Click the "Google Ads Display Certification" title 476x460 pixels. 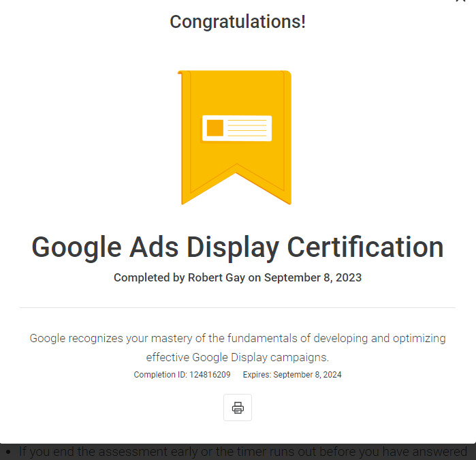[238, 247]
